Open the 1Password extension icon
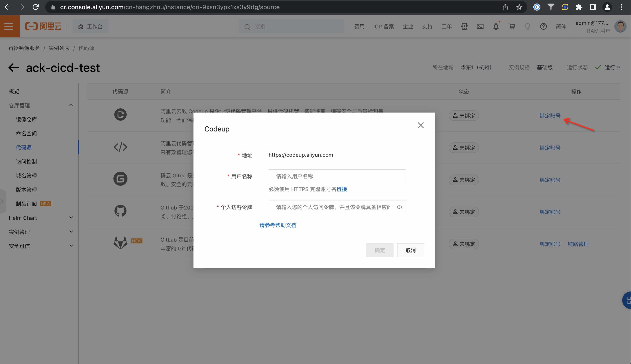Viewport: 631px width, 364px height. point(537,7)
